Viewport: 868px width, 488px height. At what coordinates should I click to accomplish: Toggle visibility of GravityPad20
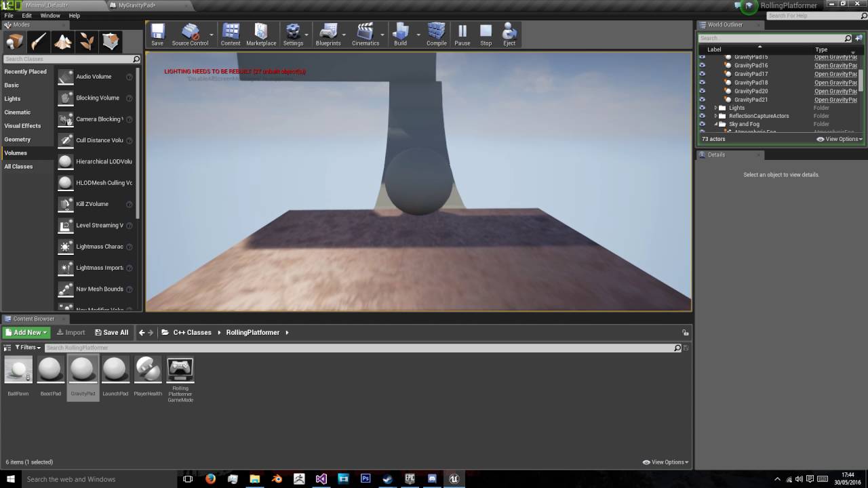(703, 91)
